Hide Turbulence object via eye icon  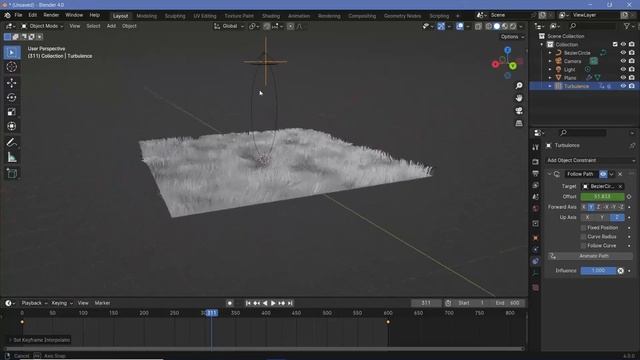click(x=623, y=86)
